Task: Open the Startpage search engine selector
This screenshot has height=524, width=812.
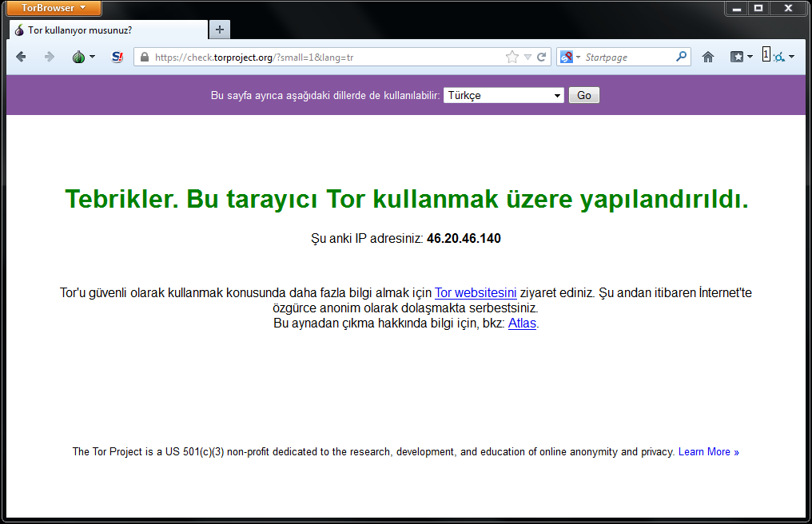Action: pos(570,57)
